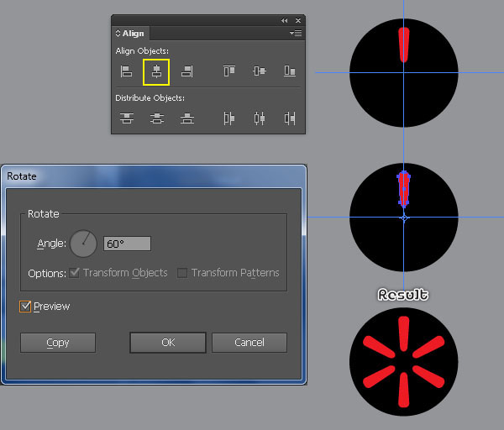The width and height of the screenshot is (504, 430).
Task: Close the Align panel
Action: (x=298, y=20)
